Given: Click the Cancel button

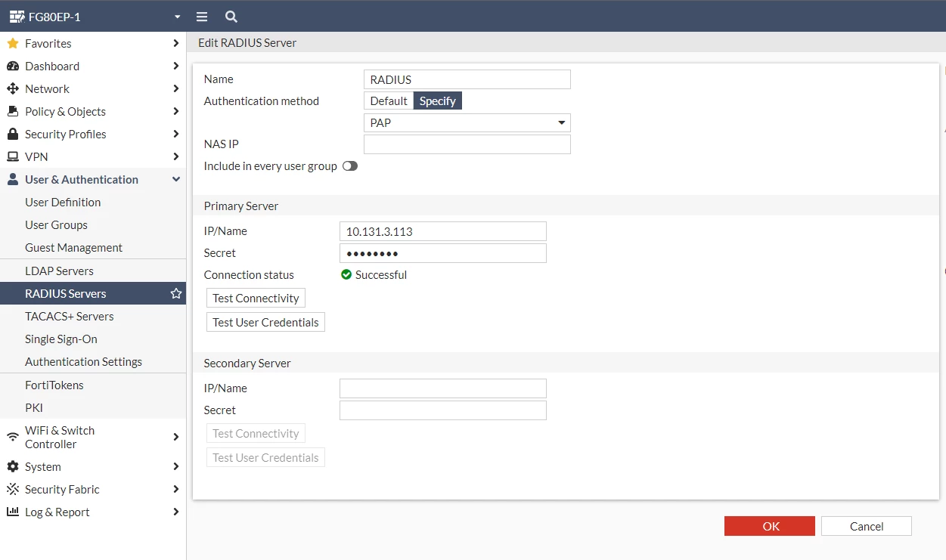Looking at the screenshot, I should [x=867, y=526].
